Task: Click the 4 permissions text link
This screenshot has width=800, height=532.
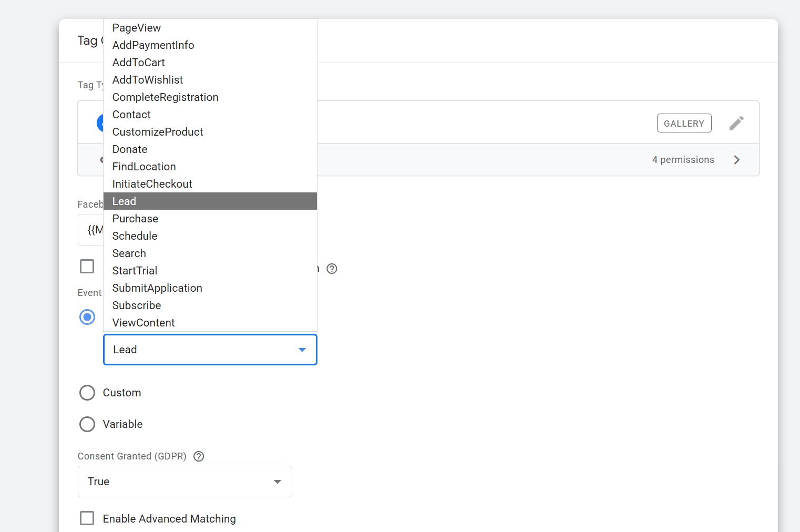Action: pyautogui.click(x=683, y=160)
